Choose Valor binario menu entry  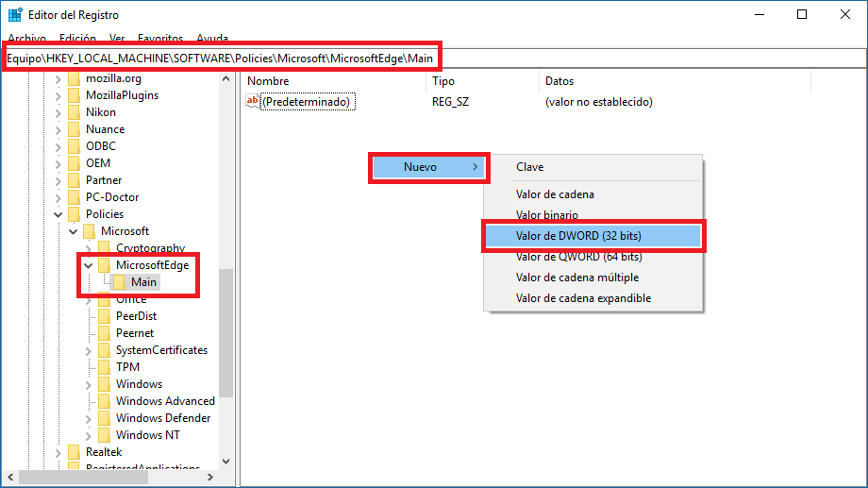[x=593, y=215]
